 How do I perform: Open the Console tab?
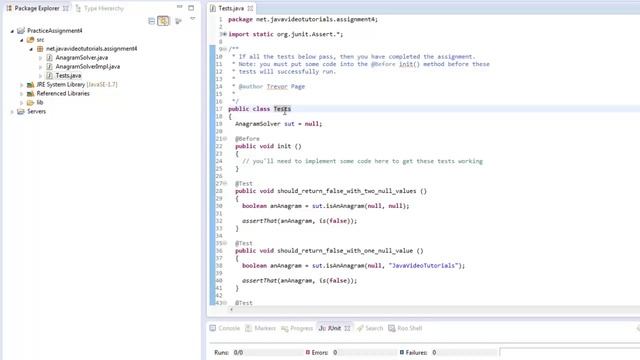224,328
